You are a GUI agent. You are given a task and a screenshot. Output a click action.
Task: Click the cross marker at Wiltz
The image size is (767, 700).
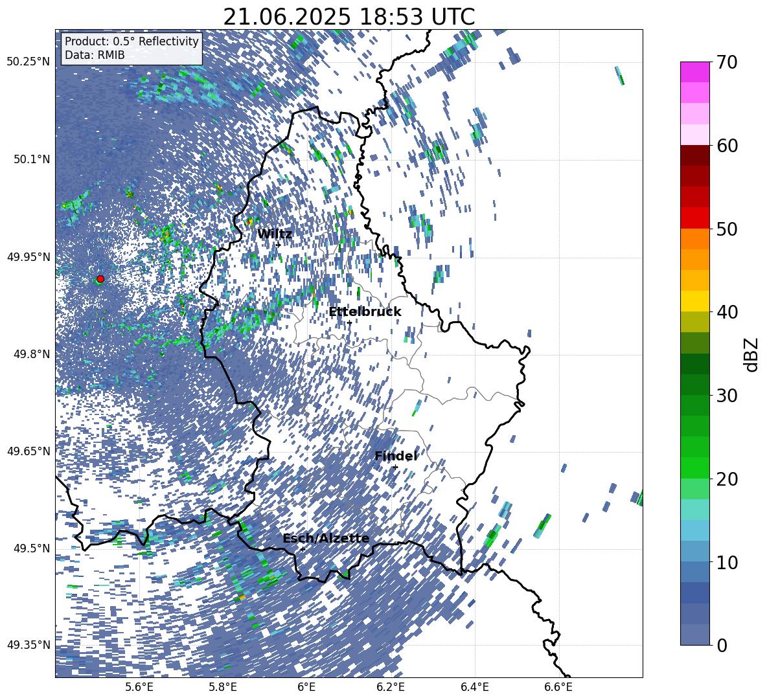click(x=278, y=245)
